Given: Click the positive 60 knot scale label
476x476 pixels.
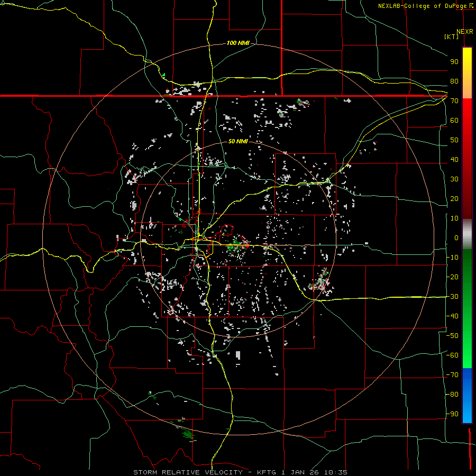Looking at the screenshot, I should tap(454, 120).
